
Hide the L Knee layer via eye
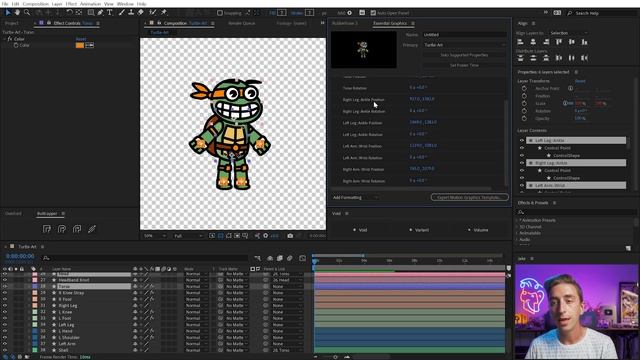tap(5, 312)
